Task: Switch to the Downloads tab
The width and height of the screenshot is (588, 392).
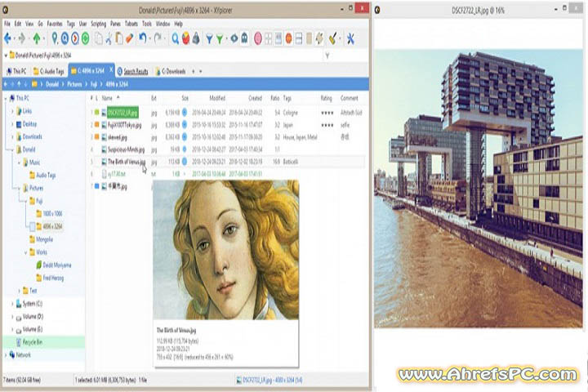Action: (171, 71)
